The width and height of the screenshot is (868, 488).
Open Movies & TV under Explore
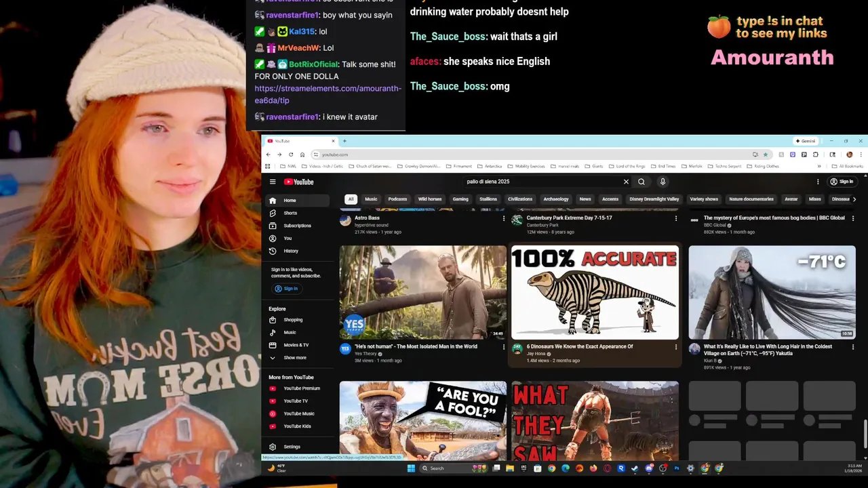pos(296,345)
